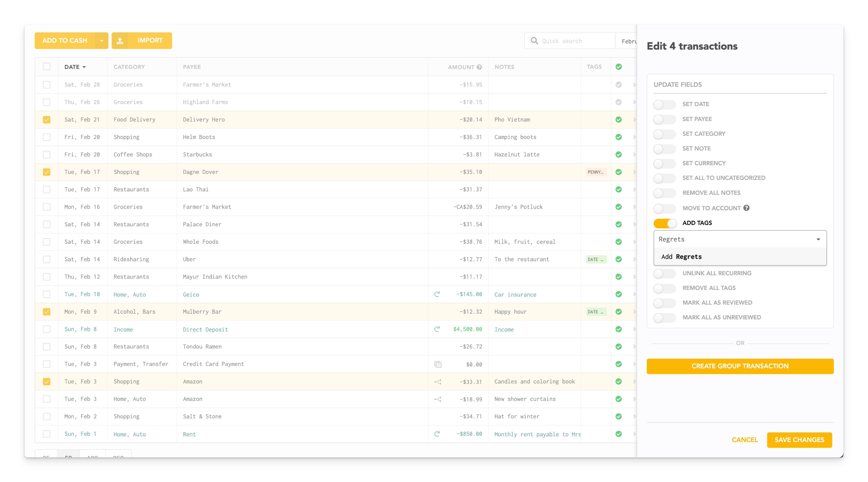Turn off the Add Tags toggle

[x=665, y=223]
